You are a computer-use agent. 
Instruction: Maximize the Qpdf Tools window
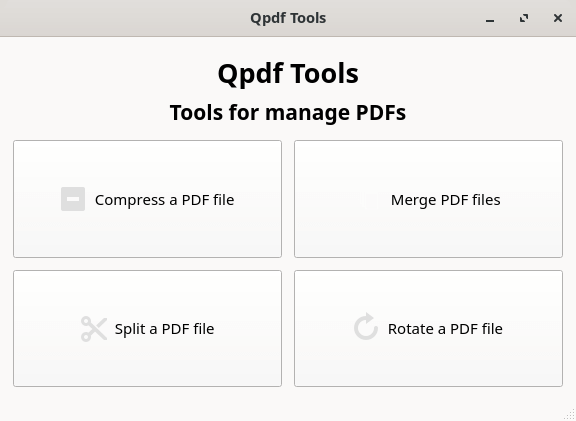point(524,18)
